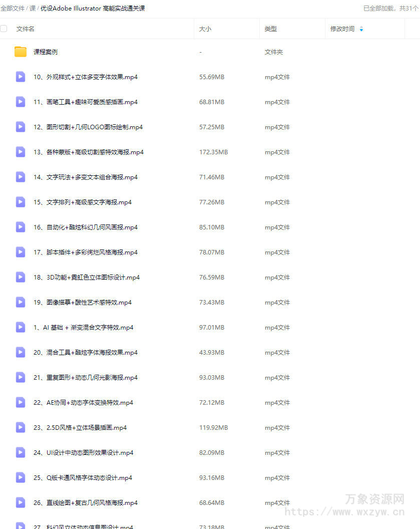
Task: Sort by 修改时间 using the arrow indicator
Action: click(x=361, y=29)
